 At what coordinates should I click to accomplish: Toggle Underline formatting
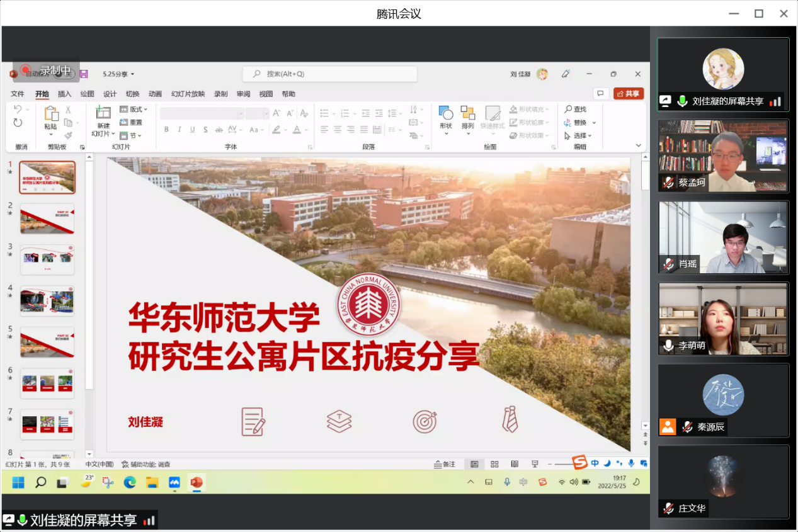tap(192, 130)
